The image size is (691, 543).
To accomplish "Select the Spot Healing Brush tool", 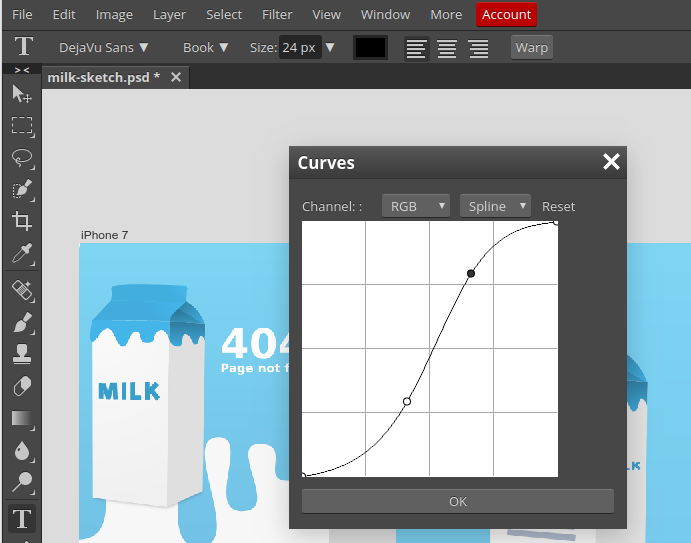I will point(22,291).
